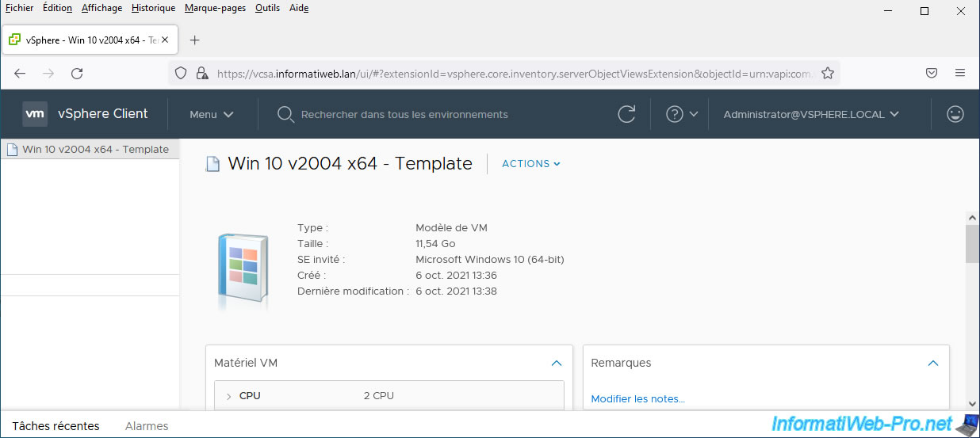The image size is (980, 438).
Task: Click the Pocket save icon
Action: tap(932, 73)
